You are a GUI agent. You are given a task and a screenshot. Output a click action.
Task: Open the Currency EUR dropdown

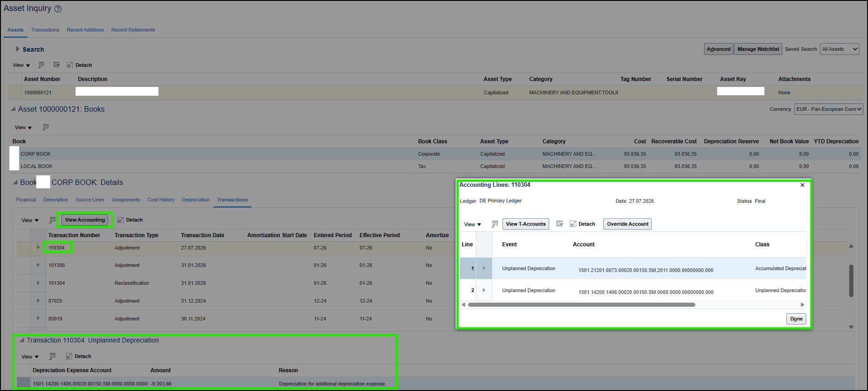click(x=829, y=109)
